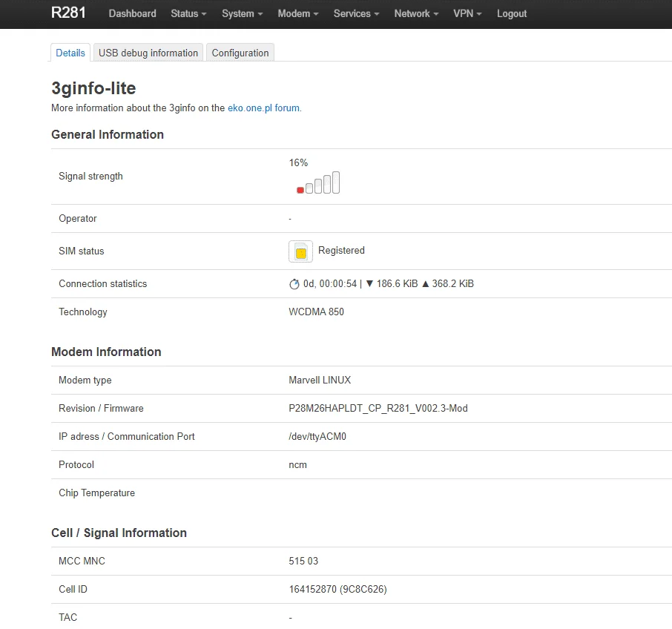Select the Details tab
This screenshot has width=672, height=629.
pos(70,53)
